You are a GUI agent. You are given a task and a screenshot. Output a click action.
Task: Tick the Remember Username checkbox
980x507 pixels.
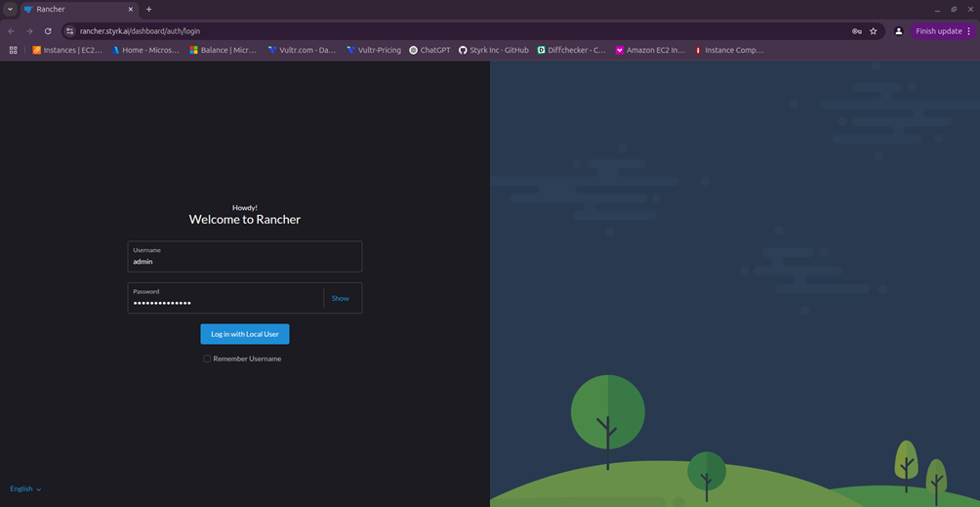click(x=207, y=359)
